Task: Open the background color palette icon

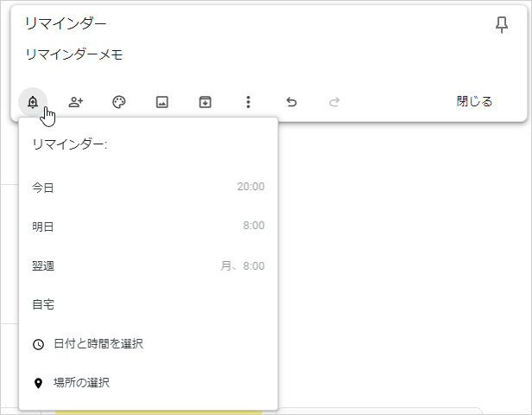Action: 119,102
